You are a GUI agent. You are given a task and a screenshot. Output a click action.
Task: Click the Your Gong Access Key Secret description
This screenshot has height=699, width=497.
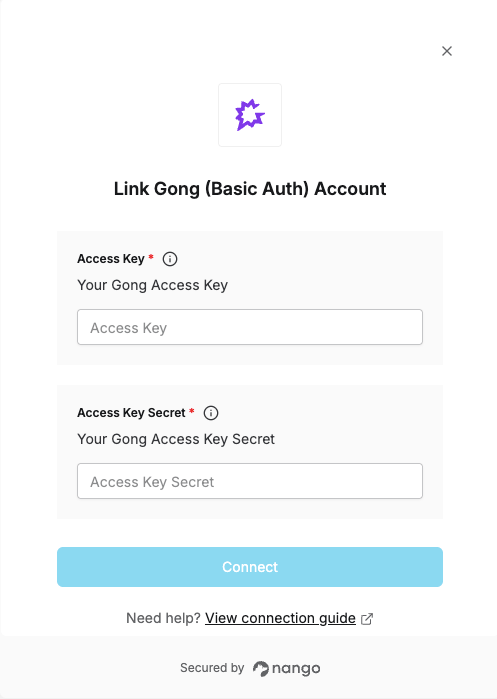[176, 439]
